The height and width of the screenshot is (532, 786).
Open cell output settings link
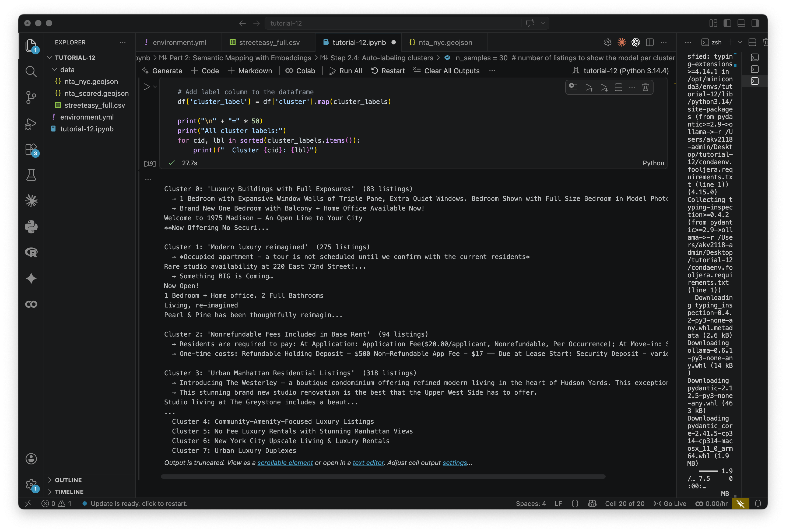pos(455,462)
